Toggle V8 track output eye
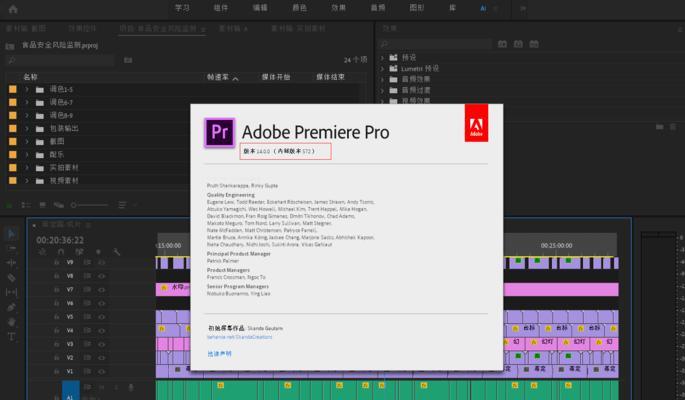Screen dimensions: 685x400 point(101,276)
